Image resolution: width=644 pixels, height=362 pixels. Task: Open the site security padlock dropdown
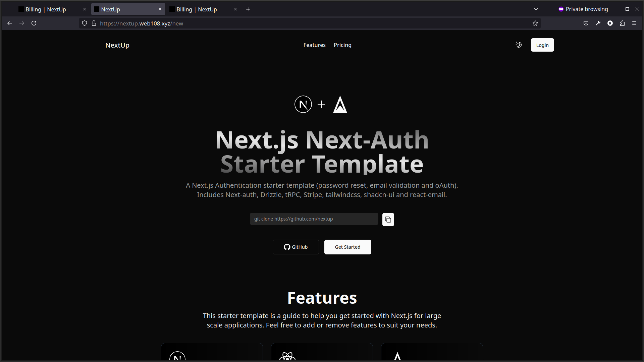pos(94,23)
